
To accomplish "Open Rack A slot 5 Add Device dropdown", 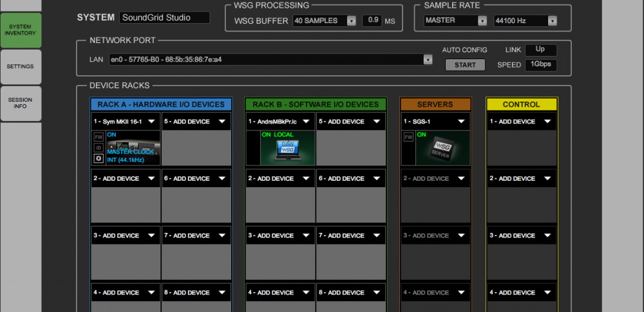I will [x=196, y=122].
